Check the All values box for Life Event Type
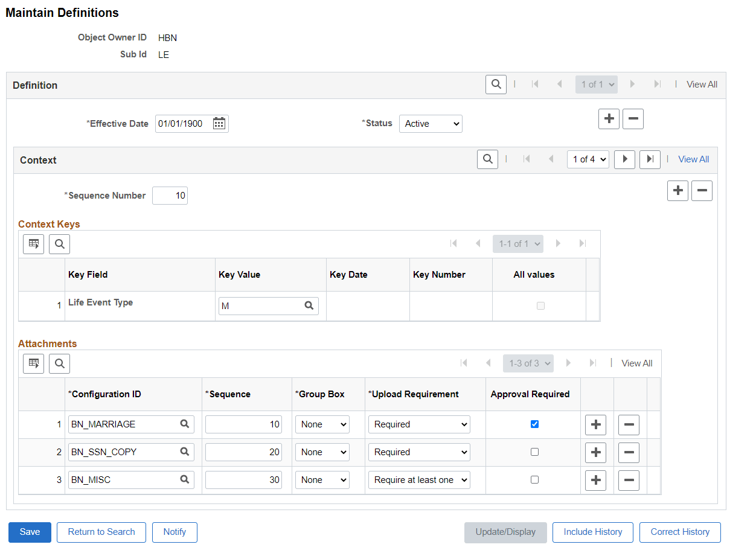The image size is (756, 556). (x=540, y=305)
